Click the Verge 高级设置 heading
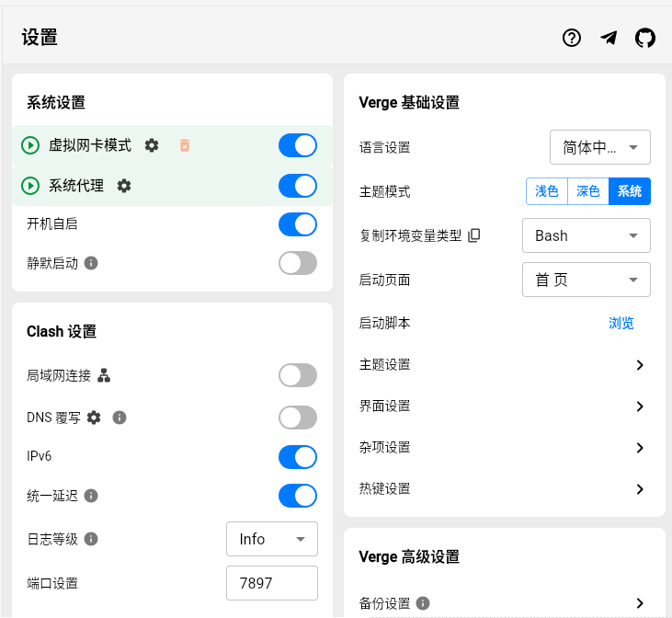Viewport: 672px width, 618px height. [x=409, y=556]
